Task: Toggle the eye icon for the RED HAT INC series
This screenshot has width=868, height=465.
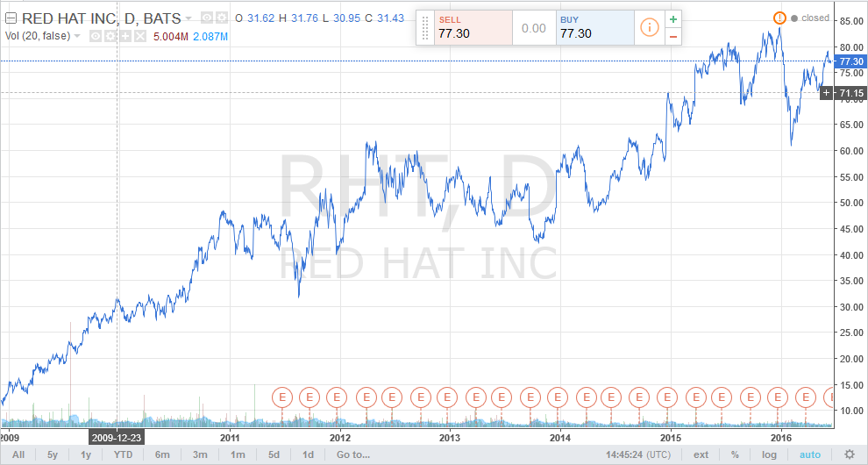Action: pyautogui.click(x=207, y=18)
